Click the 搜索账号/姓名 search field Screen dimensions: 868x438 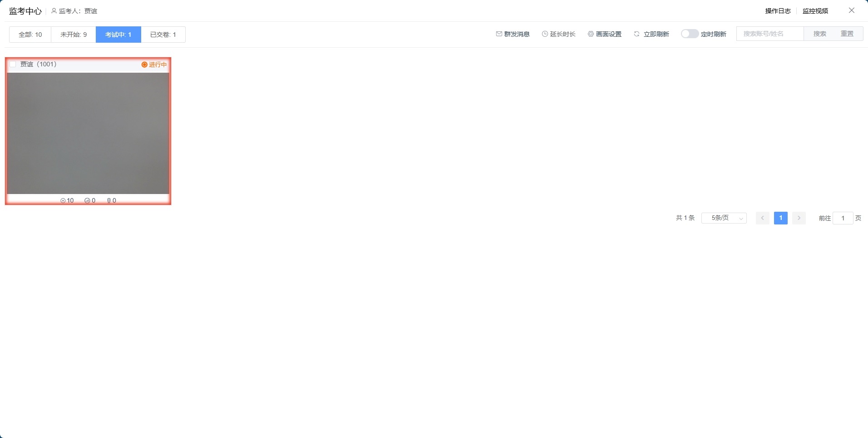(770, 34)
